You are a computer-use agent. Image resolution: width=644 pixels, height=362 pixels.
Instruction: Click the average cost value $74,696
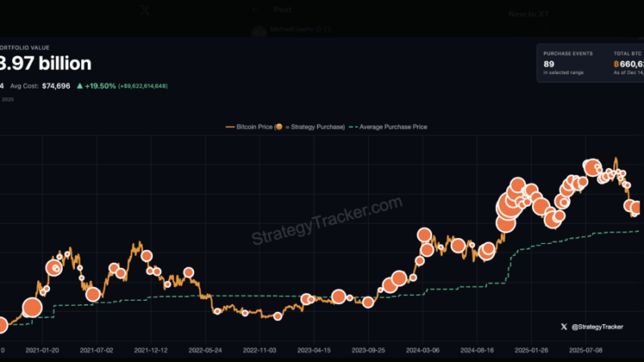[x=56, y=86]
